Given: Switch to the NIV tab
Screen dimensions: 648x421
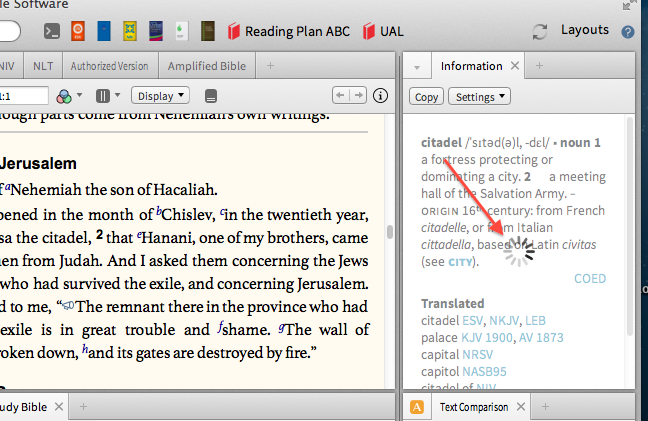Looking at the screenshot, I should point(8,66).
